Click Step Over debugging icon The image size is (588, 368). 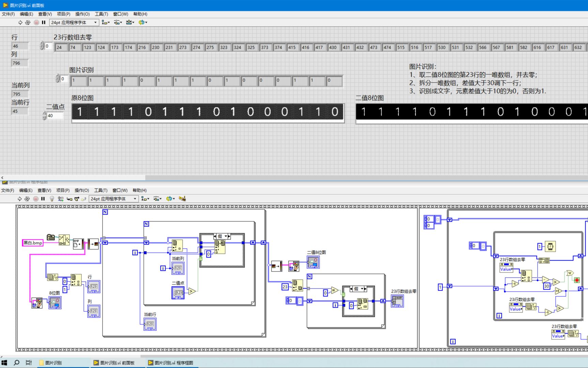[x=77, y=199]
